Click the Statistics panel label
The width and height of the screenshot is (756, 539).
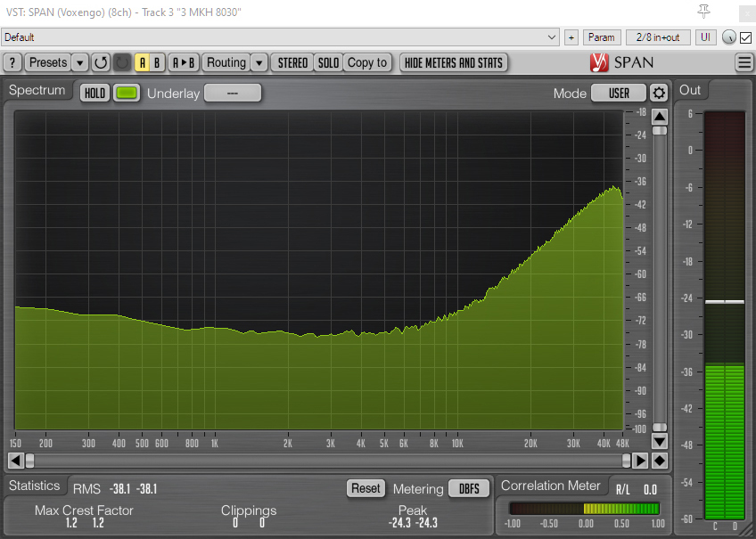coord(35,486)
